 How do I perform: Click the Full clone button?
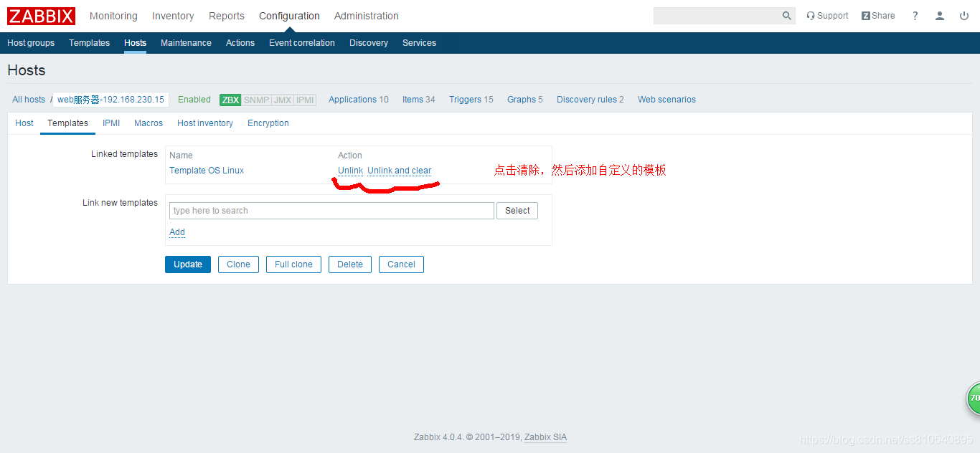click(293, 264)
